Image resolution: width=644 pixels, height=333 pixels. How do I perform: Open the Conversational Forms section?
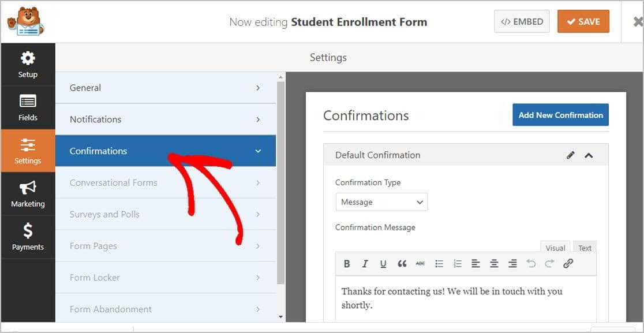pyautogui.click(x=166, y=182)
